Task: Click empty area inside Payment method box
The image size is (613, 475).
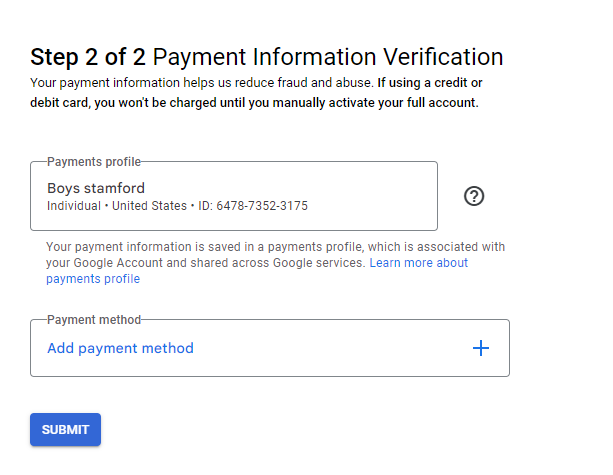Action: (332, 348)
